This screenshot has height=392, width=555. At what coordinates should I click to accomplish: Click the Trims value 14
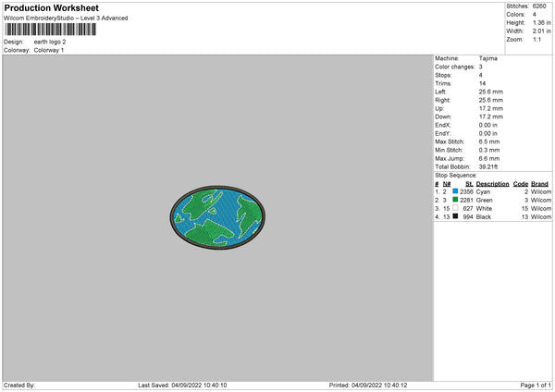point(482,83)
